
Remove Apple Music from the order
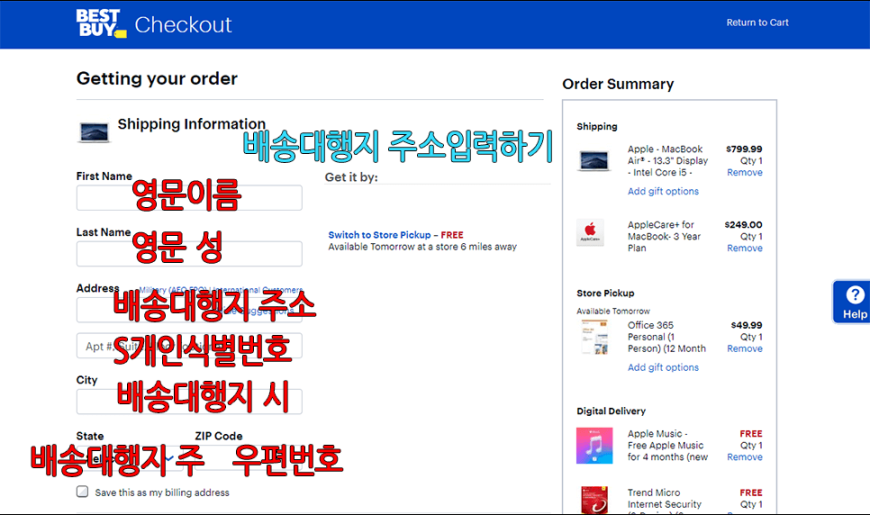click(x=745, y=457)
